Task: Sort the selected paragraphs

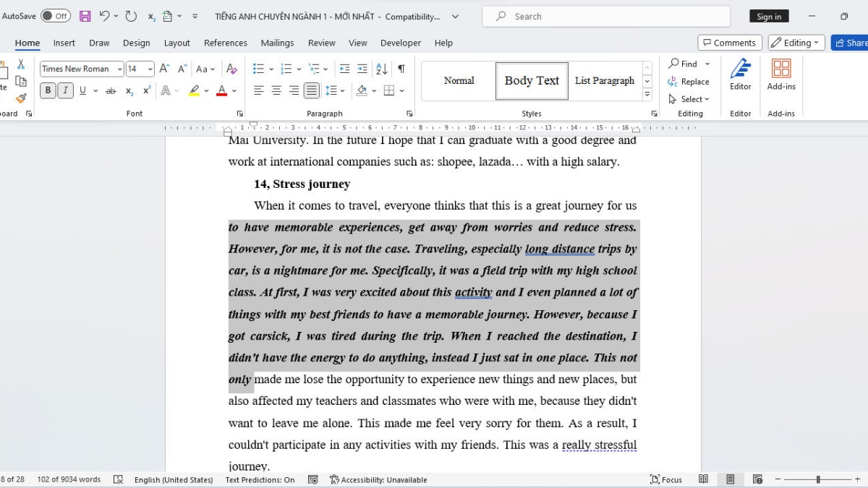Action: pyautogui.click(x=381, y=69)
